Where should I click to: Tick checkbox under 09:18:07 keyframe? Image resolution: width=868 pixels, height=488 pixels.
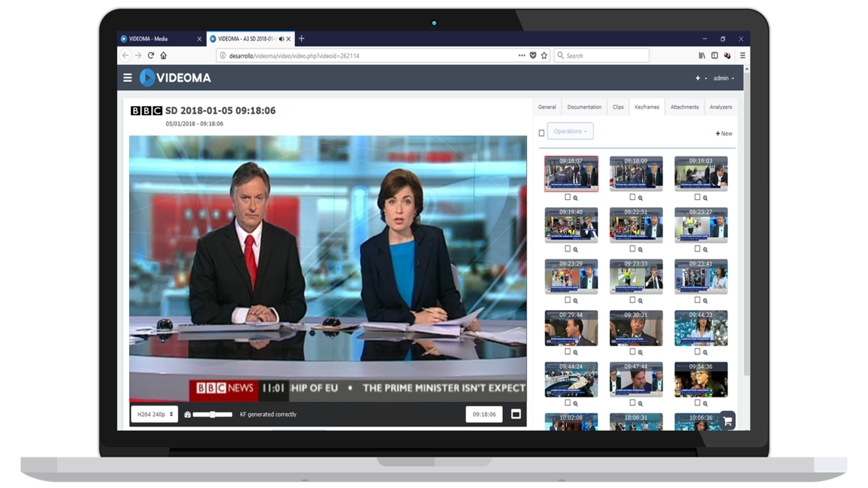[x=568, y=197]
